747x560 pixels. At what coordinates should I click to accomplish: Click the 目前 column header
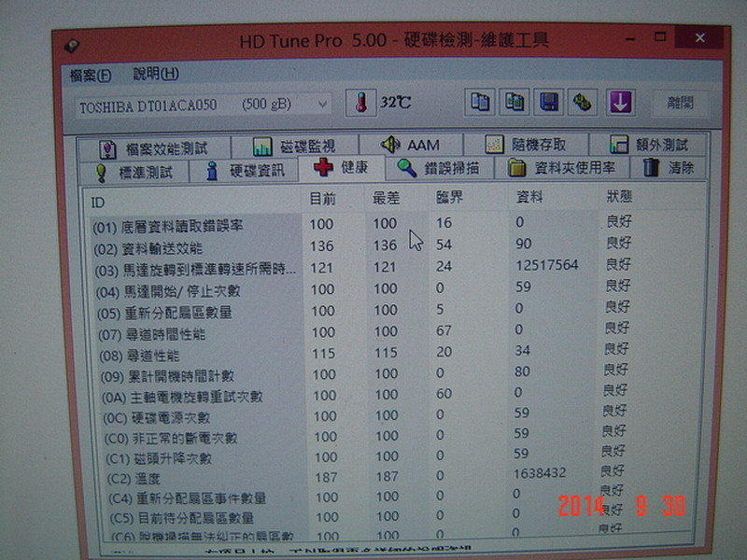(322, 199)
